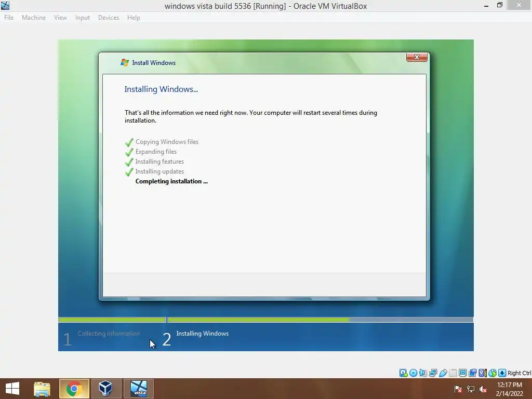The height and width of the screenshot is (399, 532).
Task: Click the Expanding files checkmark
Action: pos(129,152)
